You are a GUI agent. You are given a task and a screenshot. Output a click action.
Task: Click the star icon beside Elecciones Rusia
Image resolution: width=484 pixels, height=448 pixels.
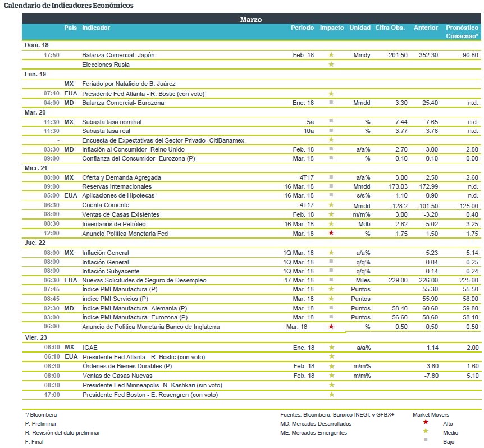pos(331,64)
